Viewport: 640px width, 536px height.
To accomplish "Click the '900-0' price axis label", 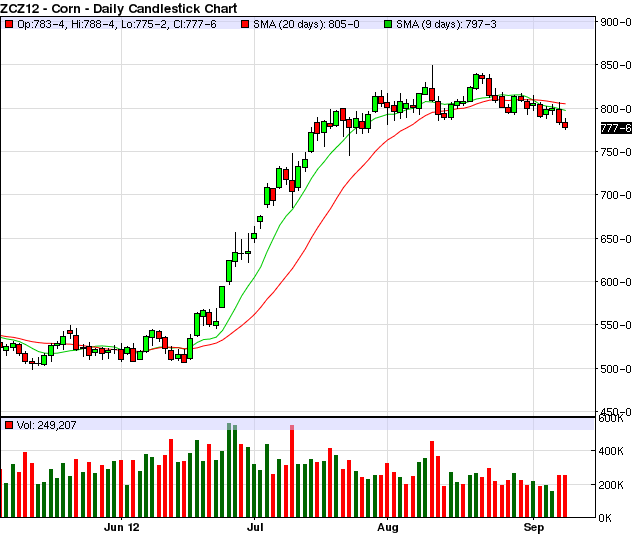I will (x=616, y=22).
